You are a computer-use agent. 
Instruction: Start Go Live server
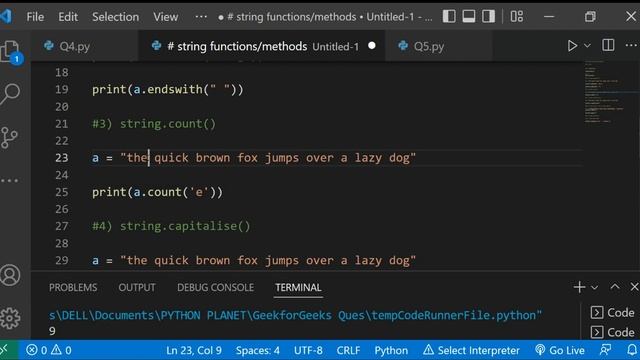point(560,350)
